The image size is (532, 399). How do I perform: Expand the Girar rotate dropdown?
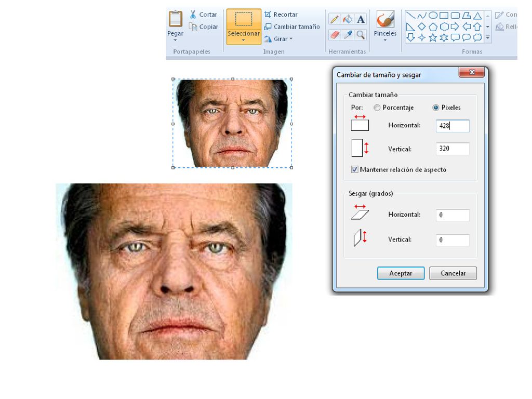point(291,38)
